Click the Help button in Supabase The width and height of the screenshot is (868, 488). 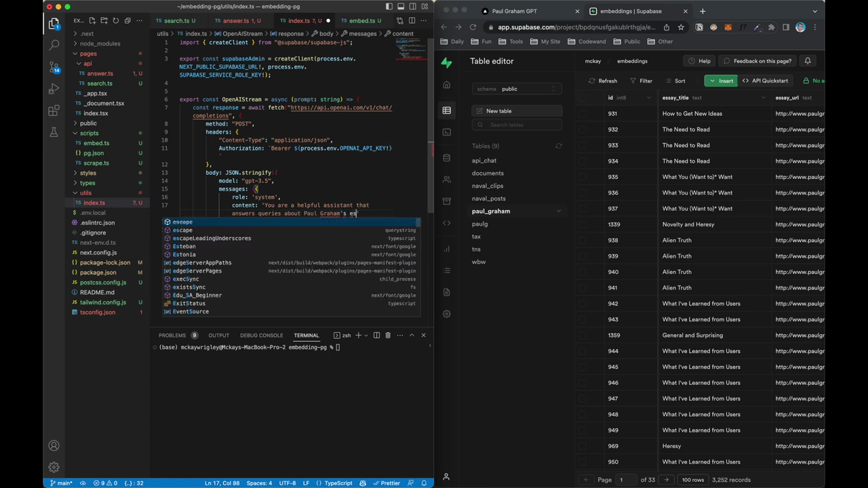pyautogui.click(x=699, y=61)
